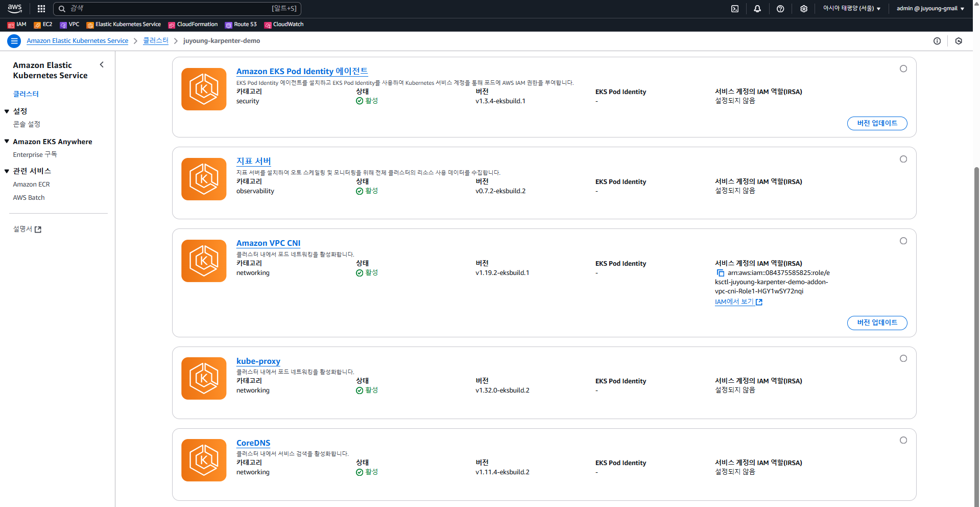Click the observability category value
Viewport: 980px width, 507px height.
tap(255, 191)
